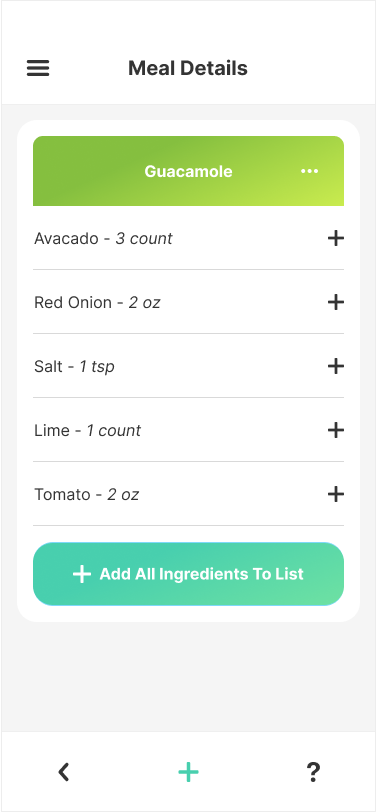Open help via the question mark icon
377x812 pixels.
tap(313, 772)
